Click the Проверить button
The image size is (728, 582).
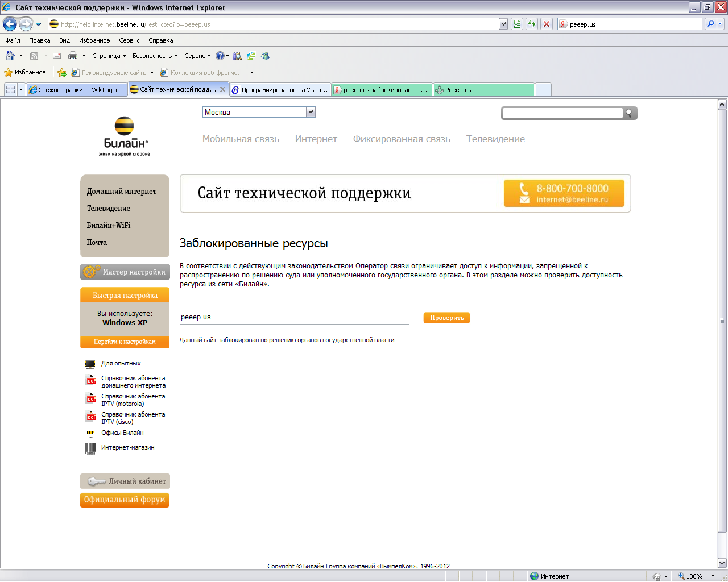point(446,318)
